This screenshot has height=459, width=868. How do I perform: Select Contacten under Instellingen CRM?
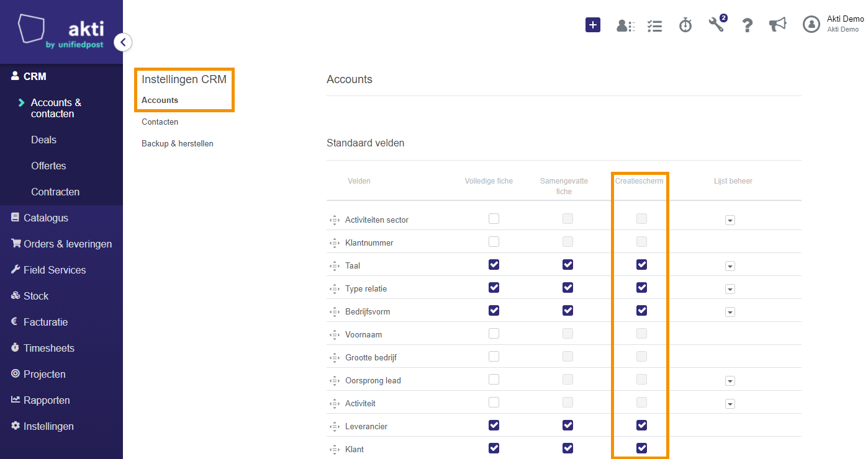click(160, 122)
